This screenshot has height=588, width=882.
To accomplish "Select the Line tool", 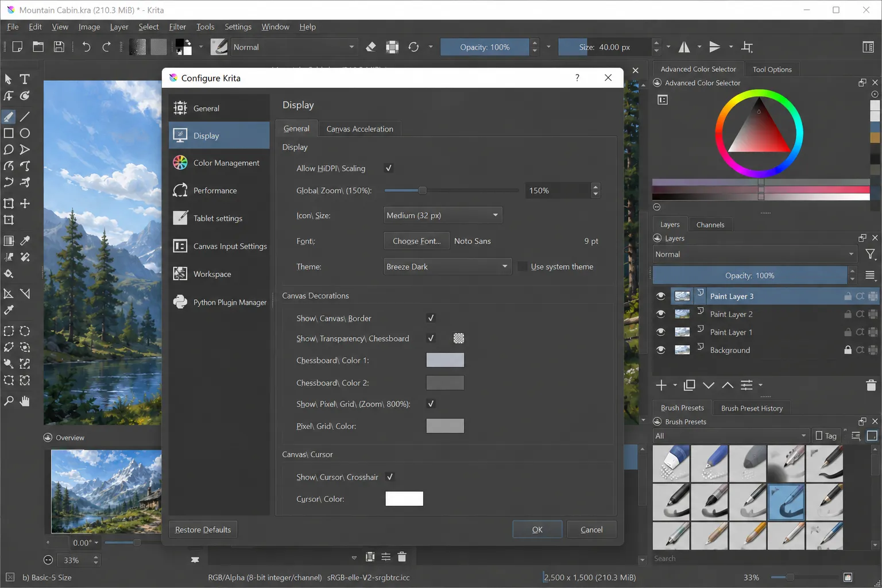I will (x=25, y=117).
